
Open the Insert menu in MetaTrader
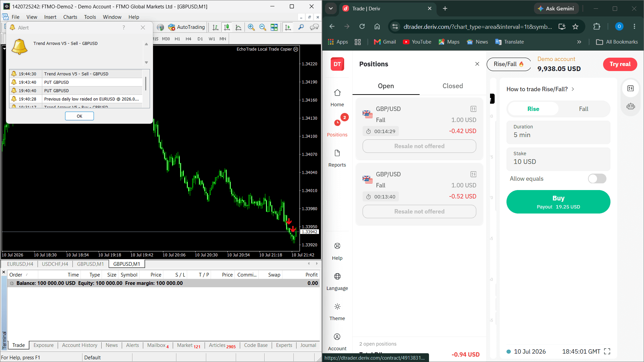coord(50,17)
